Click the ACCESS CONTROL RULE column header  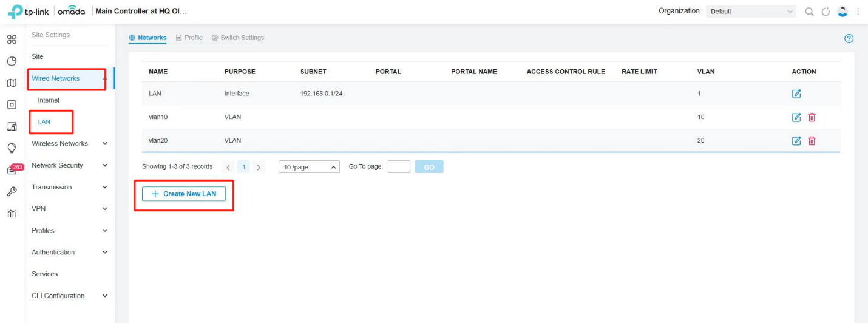(566, 72)
